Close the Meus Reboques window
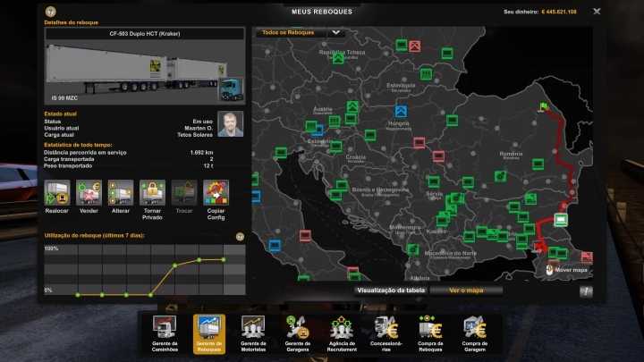This screenshot has width=644, height=362. (597, 12)
